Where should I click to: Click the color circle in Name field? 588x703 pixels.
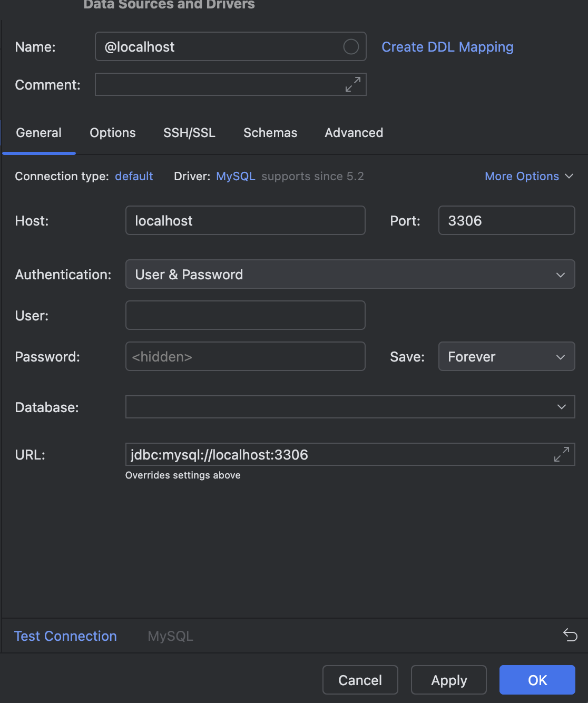point(351,47)
